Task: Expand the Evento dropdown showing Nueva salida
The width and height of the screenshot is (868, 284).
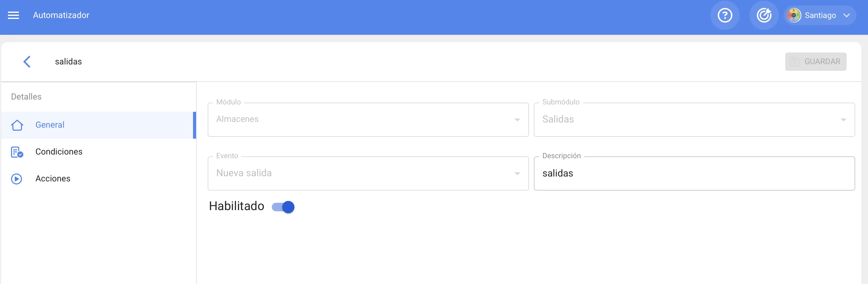Action: pyautogui.click(x=368, y=173)
